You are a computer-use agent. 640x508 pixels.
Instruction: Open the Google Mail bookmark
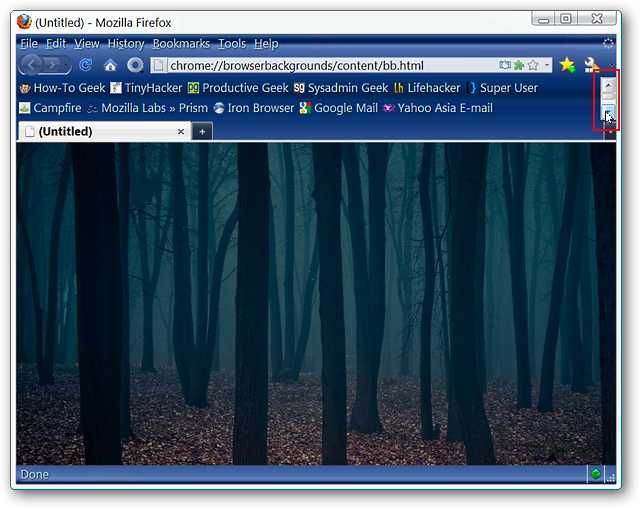[x=338, y=108]
